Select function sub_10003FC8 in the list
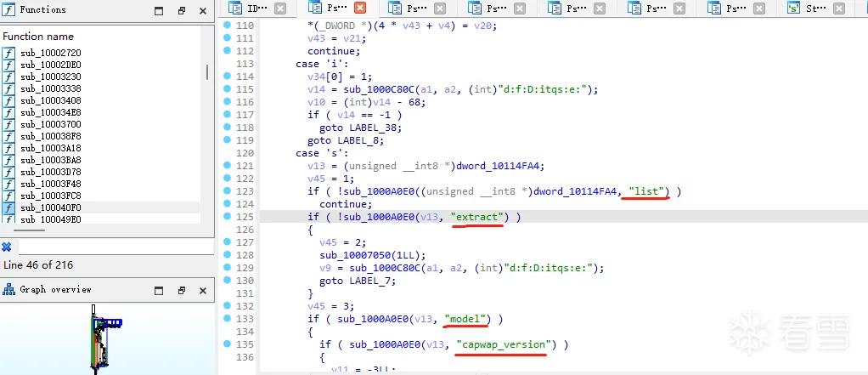Viewport: 868px width, 375px height. point(51,196)
